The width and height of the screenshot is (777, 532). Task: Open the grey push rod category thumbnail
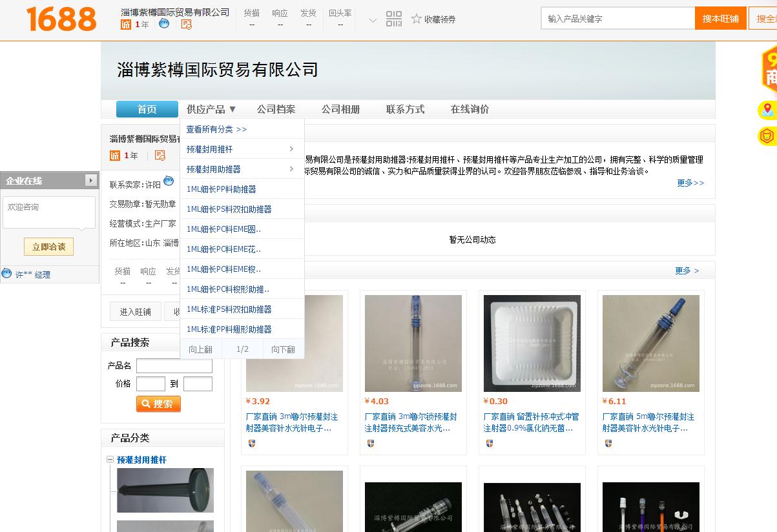coord(165,491)
